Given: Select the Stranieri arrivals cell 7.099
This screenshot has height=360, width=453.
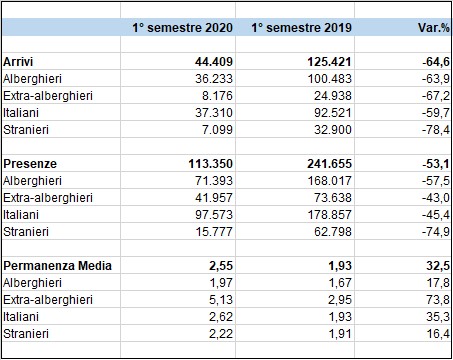Looking at the screenshot, I should click(x=178, y=130).
